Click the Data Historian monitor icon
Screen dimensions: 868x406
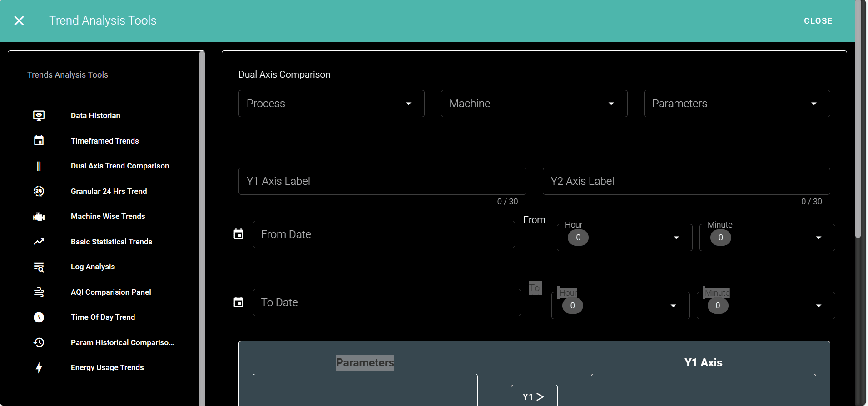click(39, 115)
